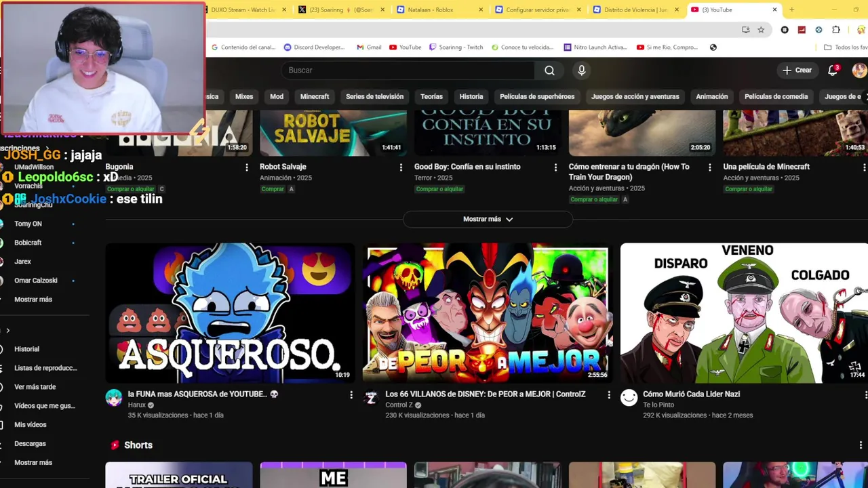The height and width of the screenshot is (488, 868).
Task: Open options menu for Good Boy movie
Action: coord(555,167)
